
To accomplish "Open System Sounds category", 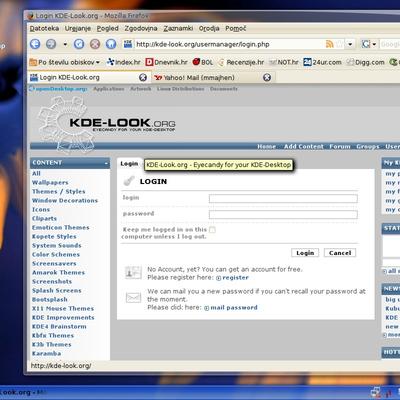I will [x=57, y=246].
